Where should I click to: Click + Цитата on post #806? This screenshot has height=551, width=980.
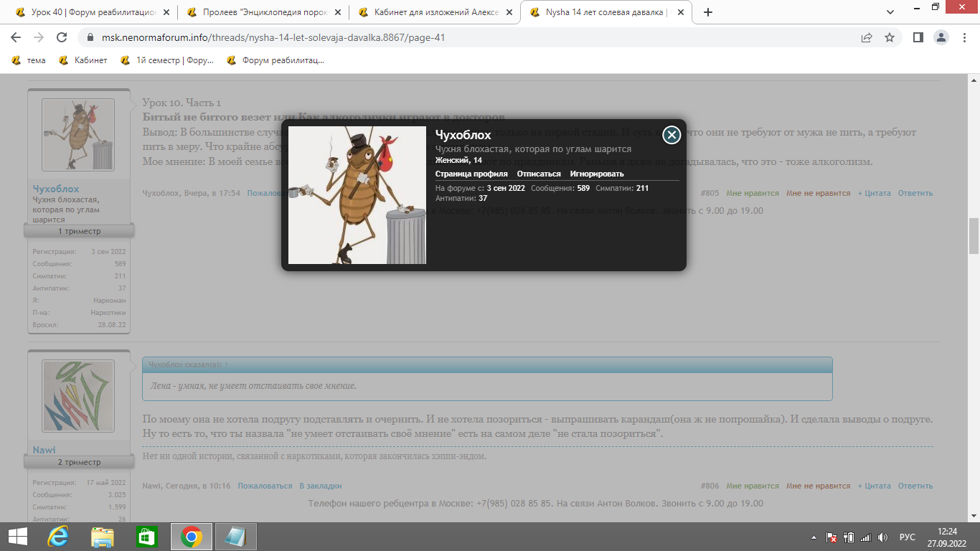click(x=875, y=486)
